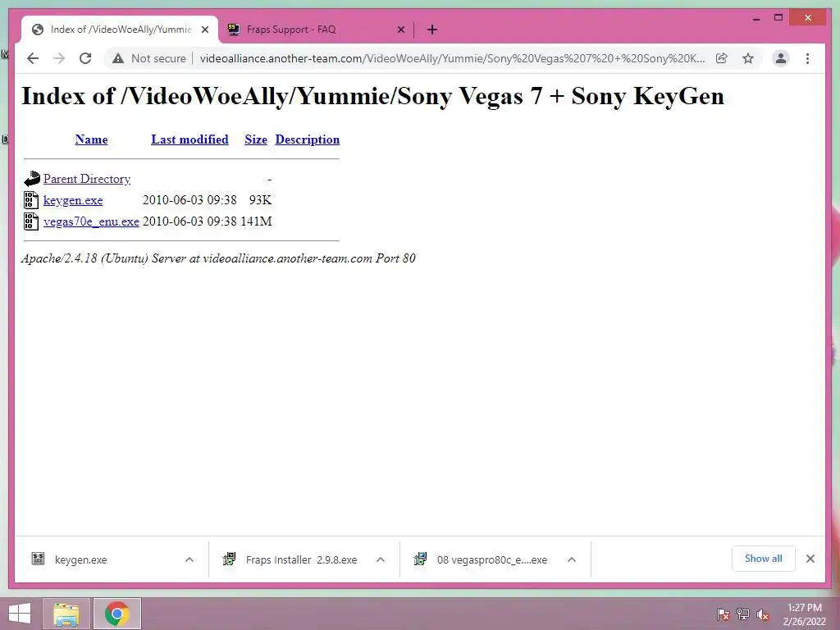Open the Windows Start menu

click(x=20, y=614)
